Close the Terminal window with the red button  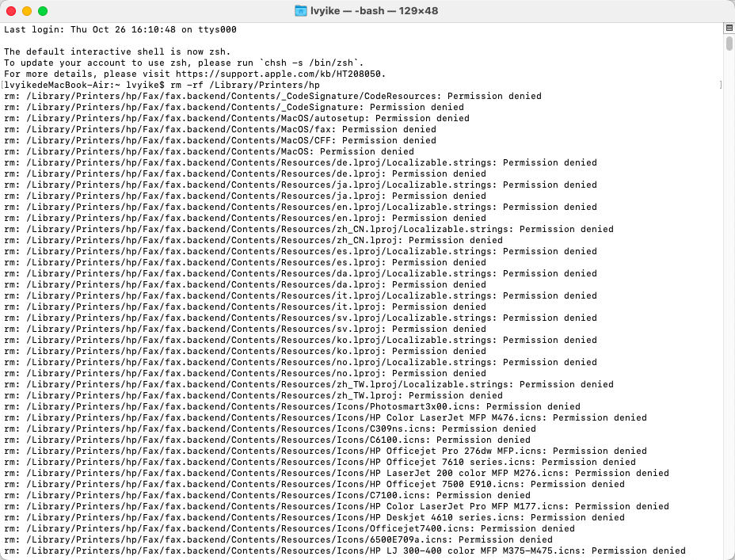pyautogui.click(x=11, y=11)
